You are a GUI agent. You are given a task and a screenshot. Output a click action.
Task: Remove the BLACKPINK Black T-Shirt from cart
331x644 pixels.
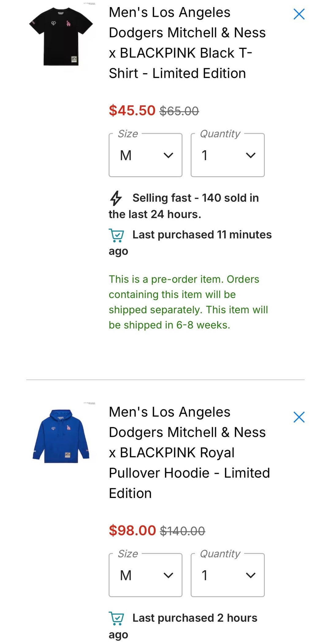299,14
